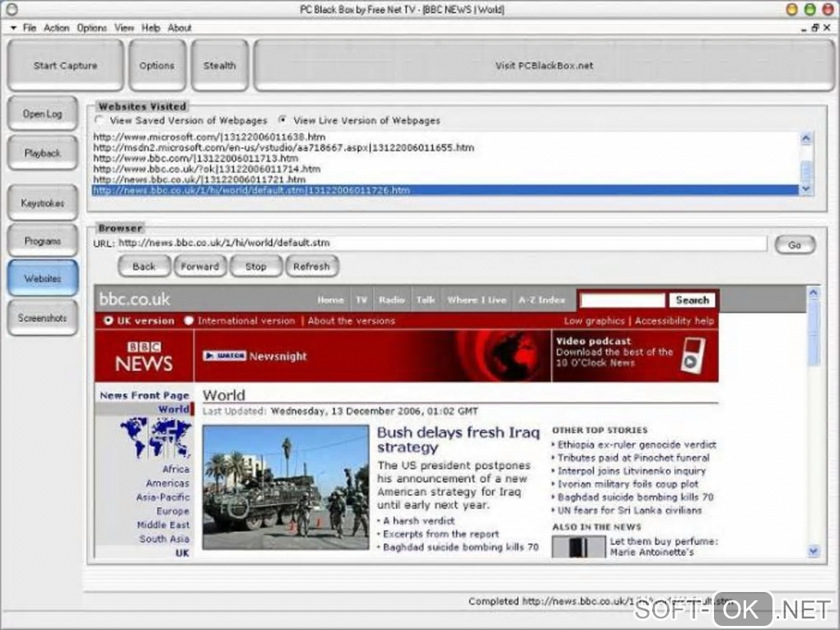The height and width of the screenshot is (630, 840).
Task: Select the Websites sidebar button
Action: pyautogui.click(x=43, y=278)
